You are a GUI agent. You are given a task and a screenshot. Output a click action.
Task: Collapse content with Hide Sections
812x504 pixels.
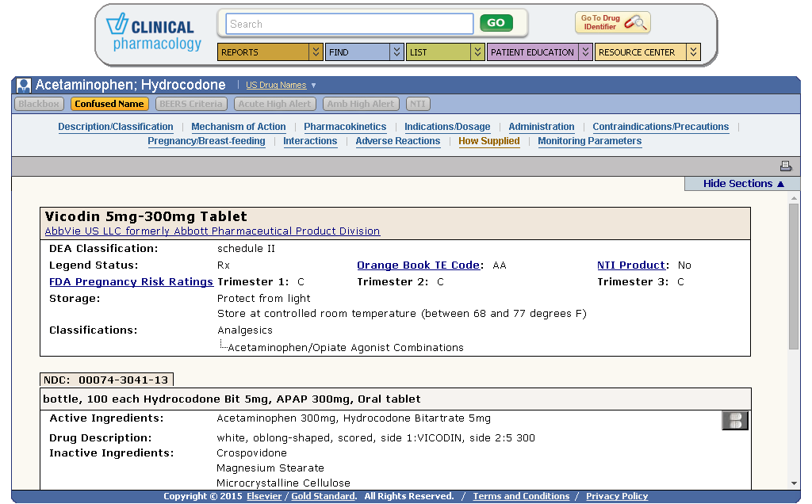pos(743,184)
